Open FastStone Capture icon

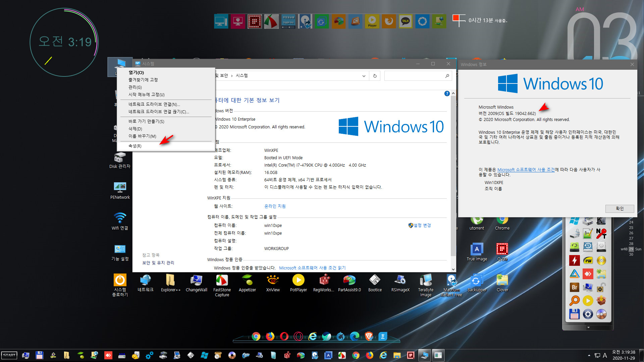coord(222,285)
